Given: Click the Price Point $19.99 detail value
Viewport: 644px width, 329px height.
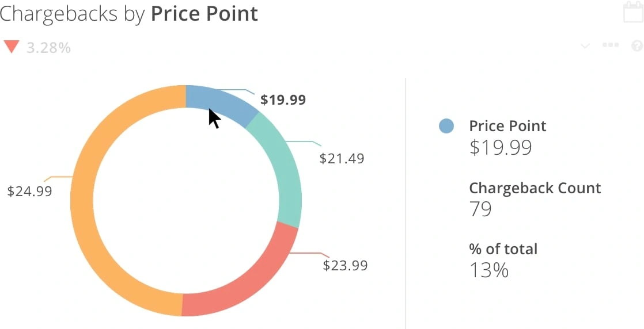Looking at the screenshot, I should 500,148.
